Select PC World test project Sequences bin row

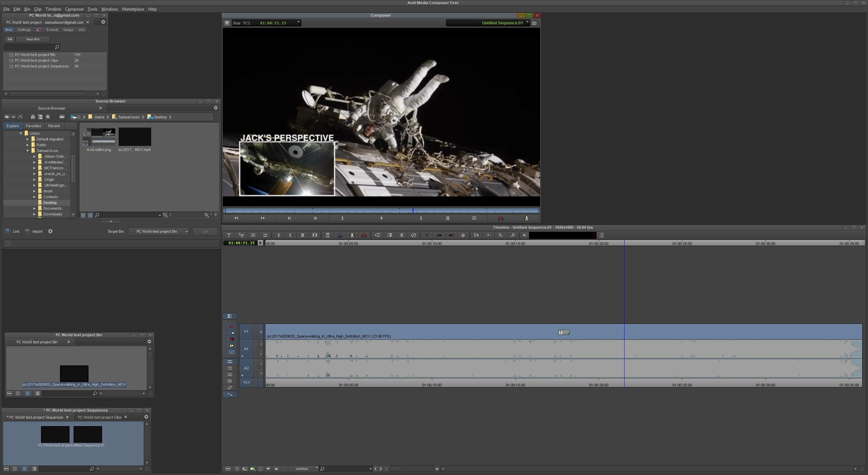pyautogui.click(x=55, y=66)
